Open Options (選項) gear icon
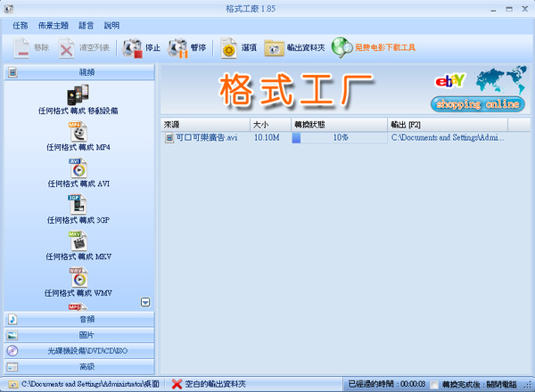 pos(228,48)
